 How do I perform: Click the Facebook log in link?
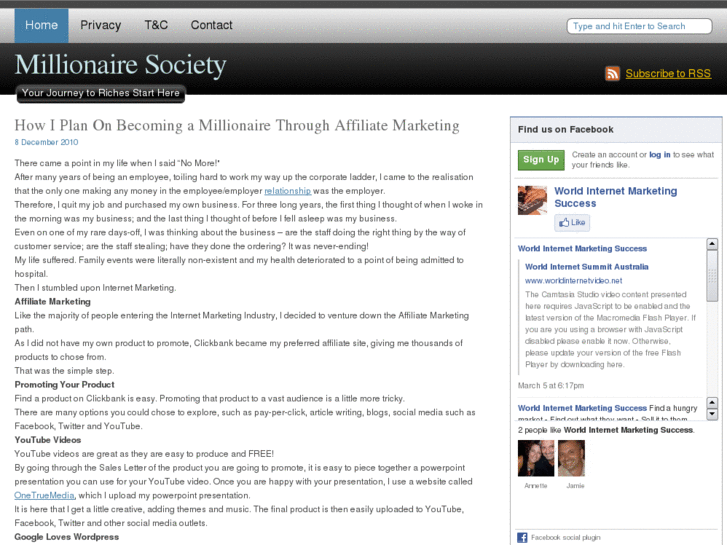pos(659,154)
